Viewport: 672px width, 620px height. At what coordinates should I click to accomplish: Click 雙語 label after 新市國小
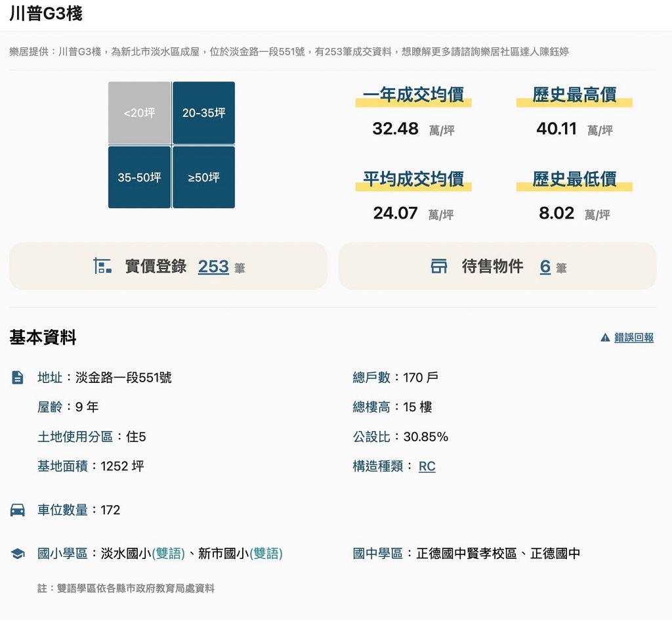pyautogui.click(x=266, y=554)
